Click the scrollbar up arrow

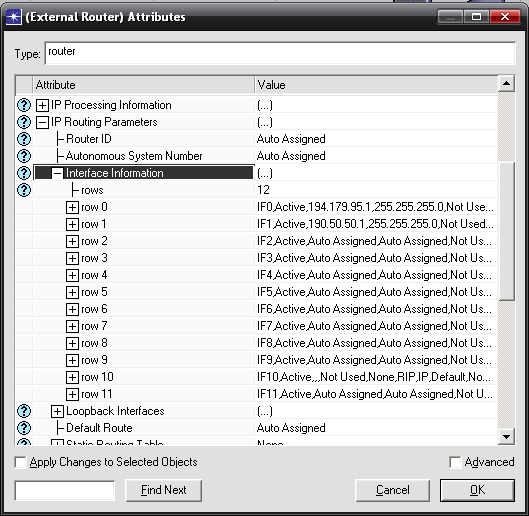[x=506, y=84]
